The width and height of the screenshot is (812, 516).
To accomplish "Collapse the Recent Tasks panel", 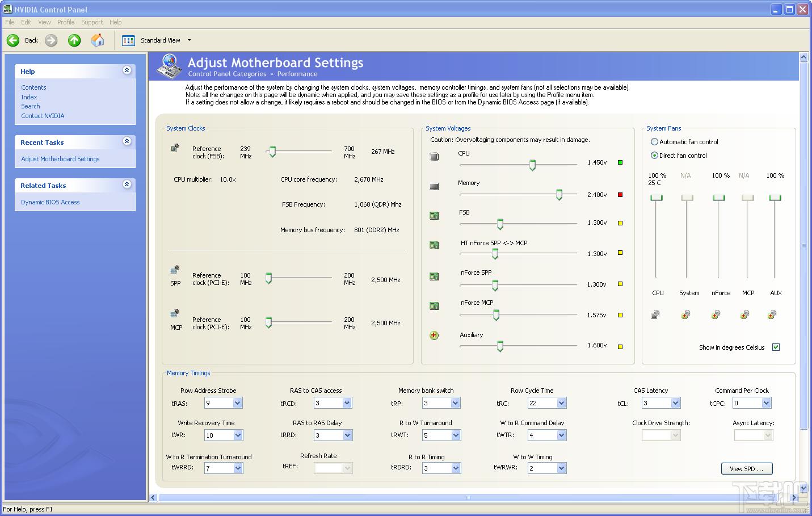I will tap(127, 141).
